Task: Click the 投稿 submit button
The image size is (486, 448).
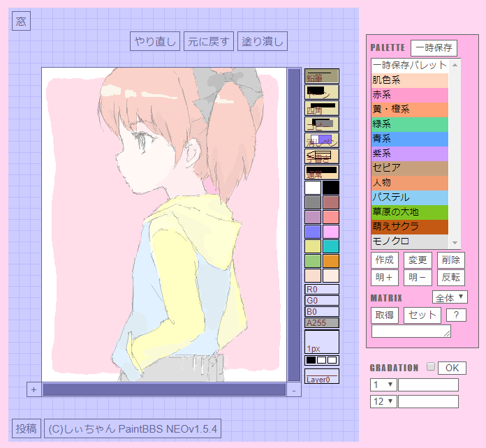Action: coord(26,428)
